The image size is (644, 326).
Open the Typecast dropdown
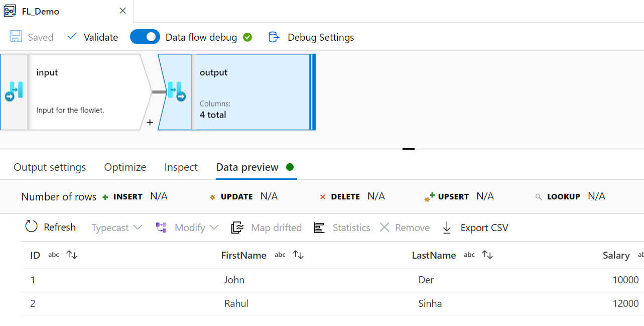tap(116, 228)
